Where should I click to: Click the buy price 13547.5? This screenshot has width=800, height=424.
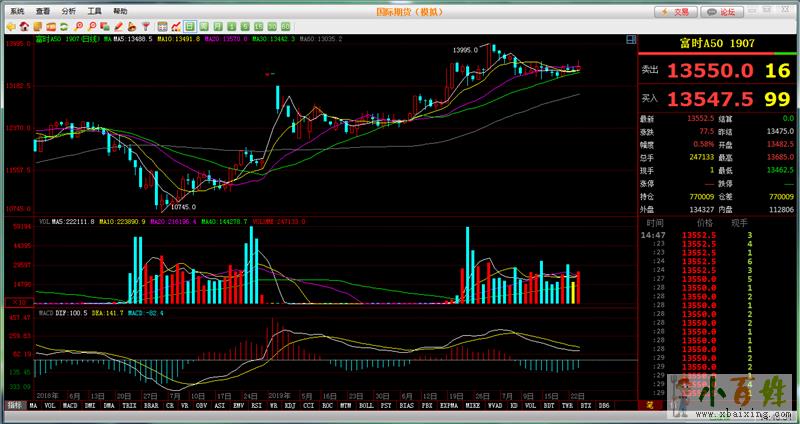coord(710,99)
